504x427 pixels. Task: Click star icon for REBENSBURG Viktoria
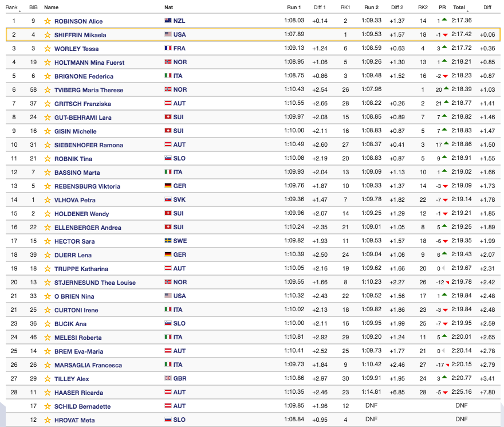coord(48,186)
